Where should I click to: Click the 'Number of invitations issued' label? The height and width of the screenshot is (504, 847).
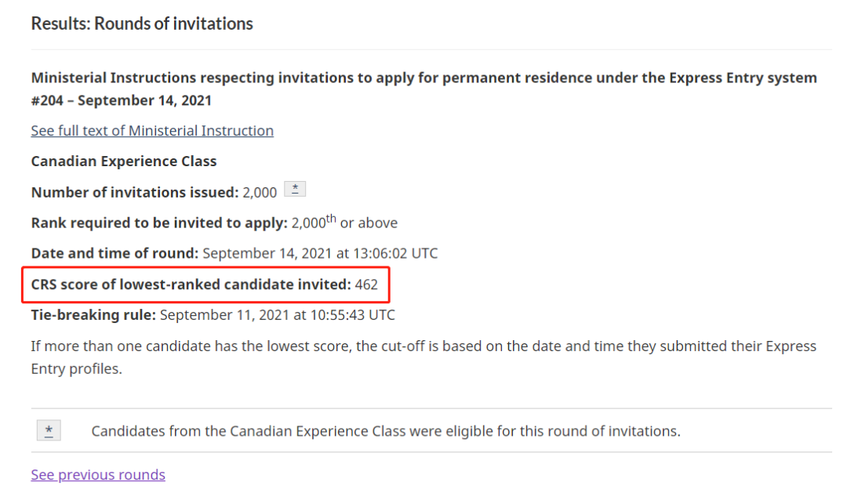[135, 193]
